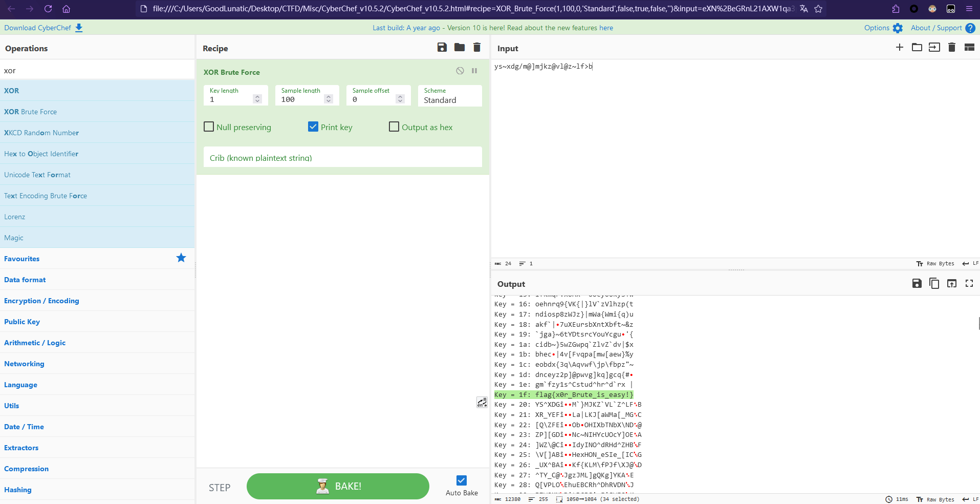Image resolution: width=980 pixels, height=504 pixels.
Task: Expand the Public Key category
Action: tap(97, 322)
